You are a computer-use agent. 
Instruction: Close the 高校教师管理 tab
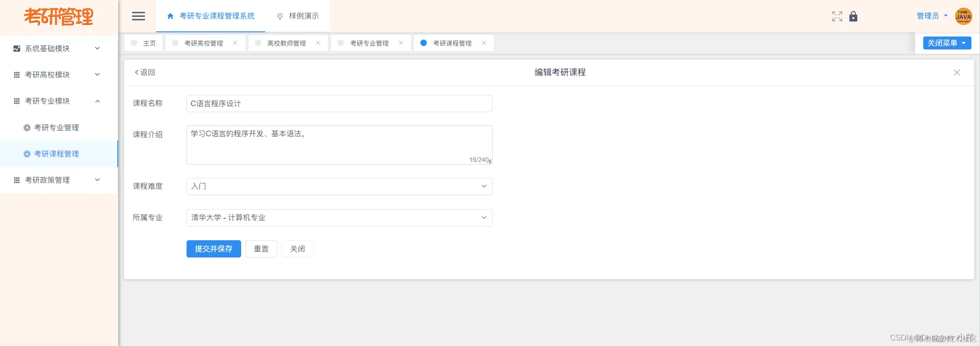(x=318, y=43)
